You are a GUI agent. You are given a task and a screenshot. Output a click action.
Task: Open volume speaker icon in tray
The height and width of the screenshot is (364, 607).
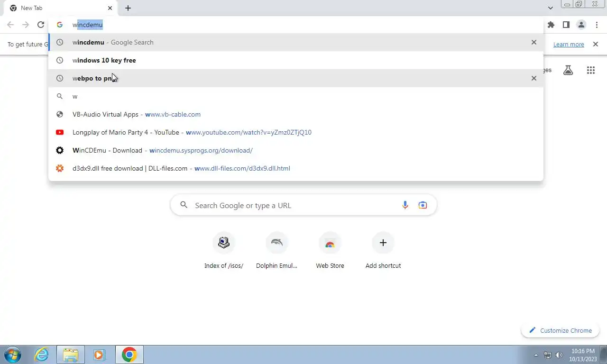pyautogui.click(x=559, y=355)
